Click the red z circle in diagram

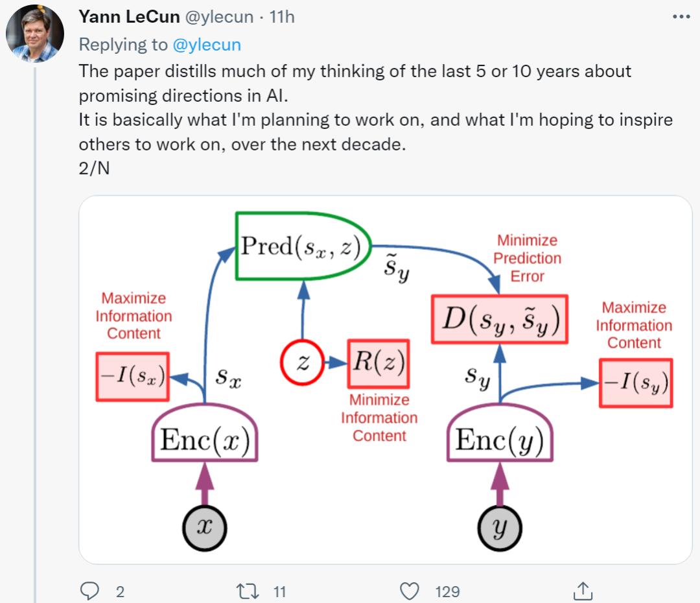pos(302,363)
